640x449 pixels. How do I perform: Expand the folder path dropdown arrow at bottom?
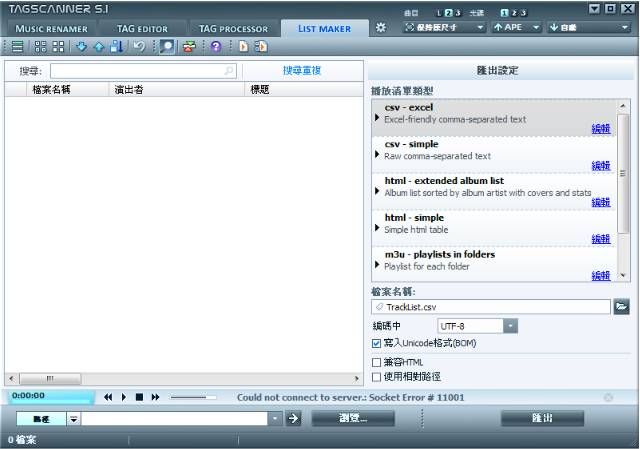(x=275, y=419)
